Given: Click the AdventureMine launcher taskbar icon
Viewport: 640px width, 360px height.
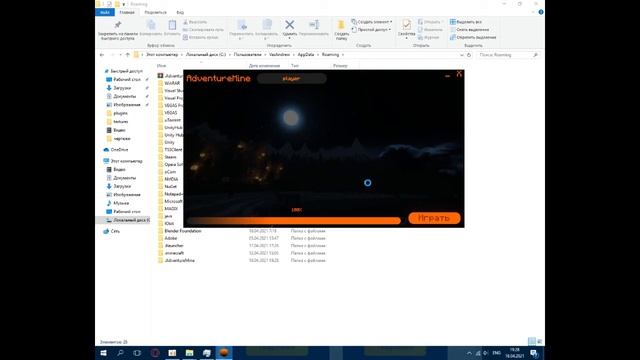Looking at the screenshot, I should (x=224, y=353).
